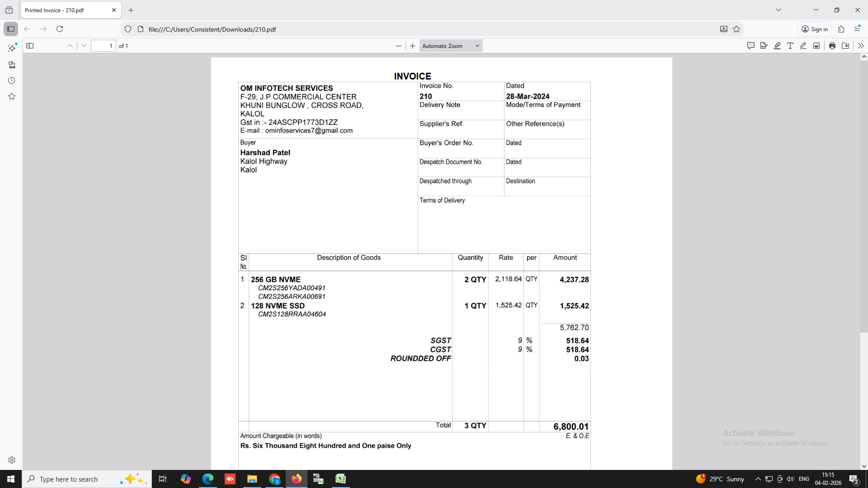The image size is (868, 488).
Task: Open the comment annotation tool
Action: click(x=751, y=46)
